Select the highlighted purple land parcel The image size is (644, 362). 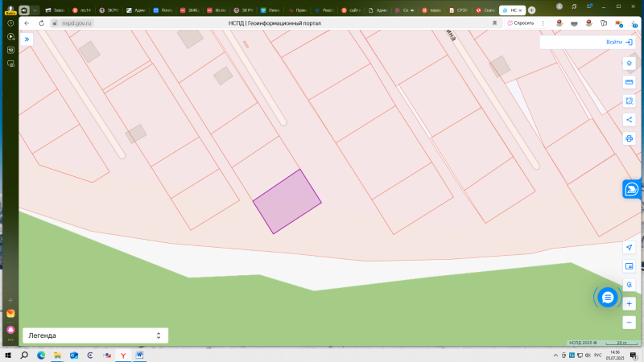[x=287, y=202]
